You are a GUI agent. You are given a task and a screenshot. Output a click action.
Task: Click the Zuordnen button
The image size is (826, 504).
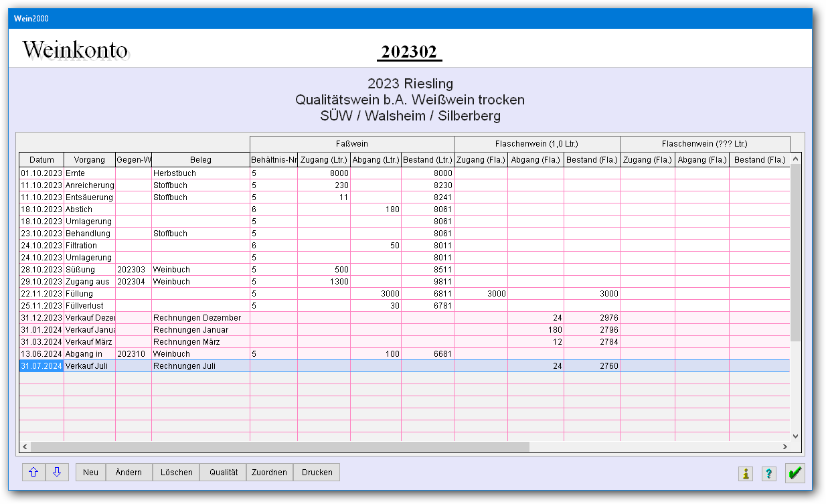(x=270, y=472)
